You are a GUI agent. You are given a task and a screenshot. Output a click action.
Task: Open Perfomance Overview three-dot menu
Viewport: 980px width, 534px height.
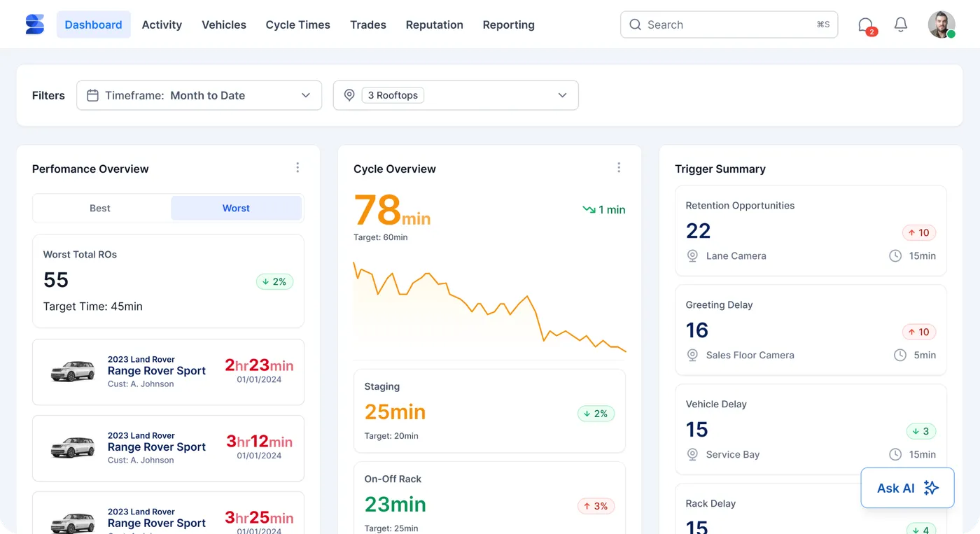297,168
